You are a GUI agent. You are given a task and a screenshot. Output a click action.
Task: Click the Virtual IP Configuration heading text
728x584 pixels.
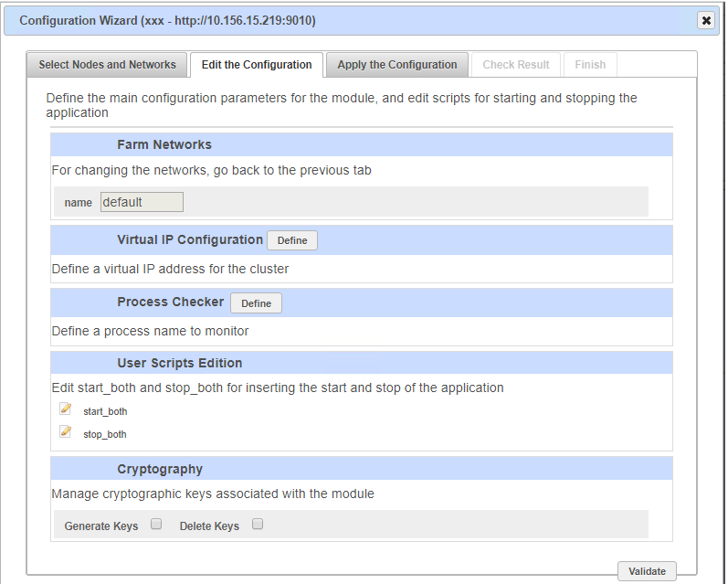tap(189, 239)
